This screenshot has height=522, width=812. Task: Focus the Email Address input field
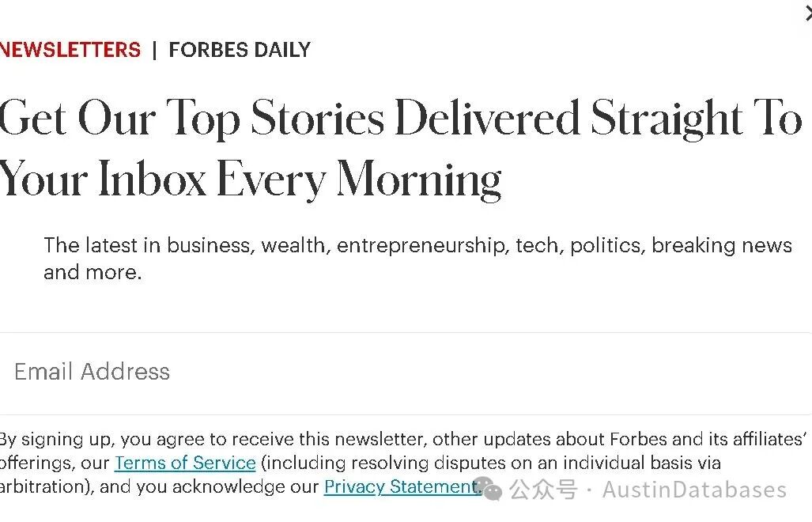[x=406, y=373]
